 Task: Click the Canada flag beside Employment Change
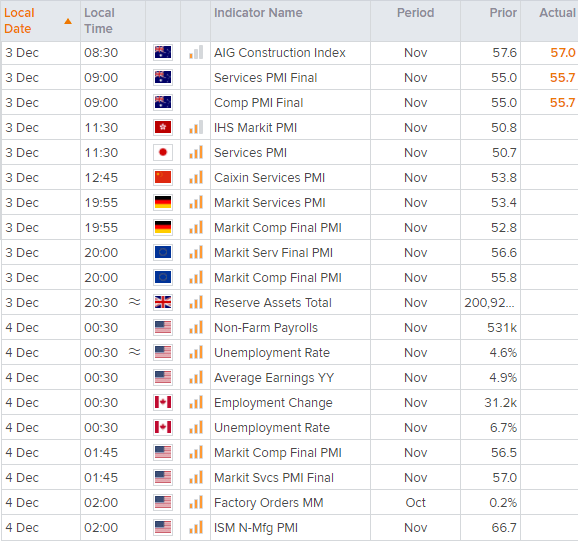163,402
